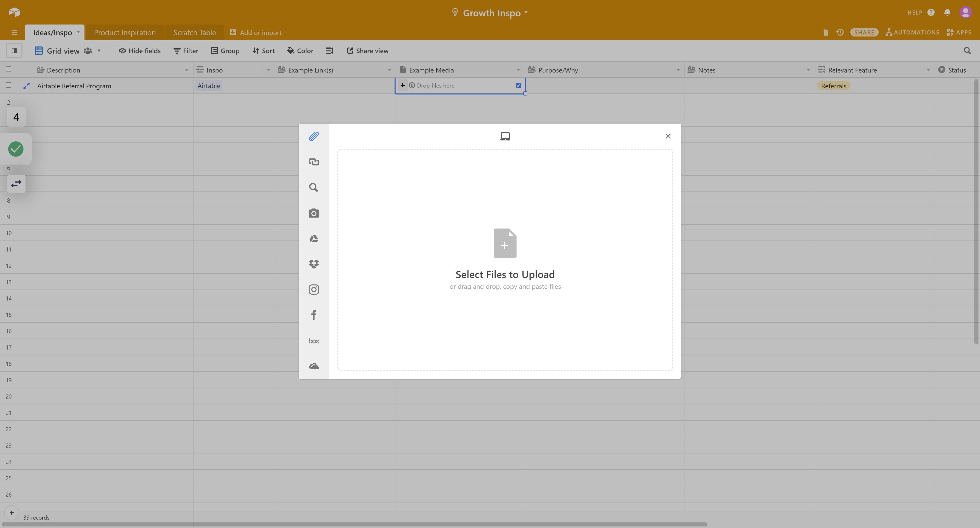This screenshot has width=980, height=528.
Task: Select the OneDrive cloud source
Action: click(313, 366)
